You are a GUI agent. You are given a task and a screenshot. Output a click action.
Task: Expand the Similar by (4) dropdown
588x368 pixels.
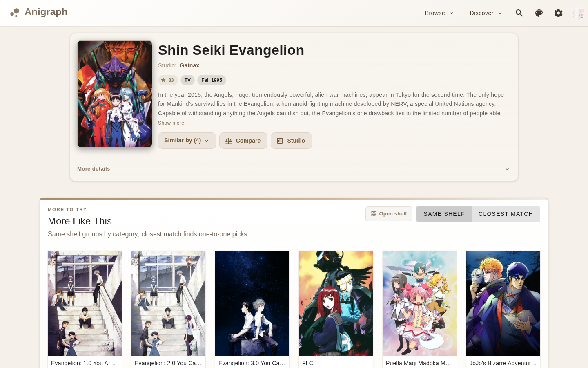(187, 141)
